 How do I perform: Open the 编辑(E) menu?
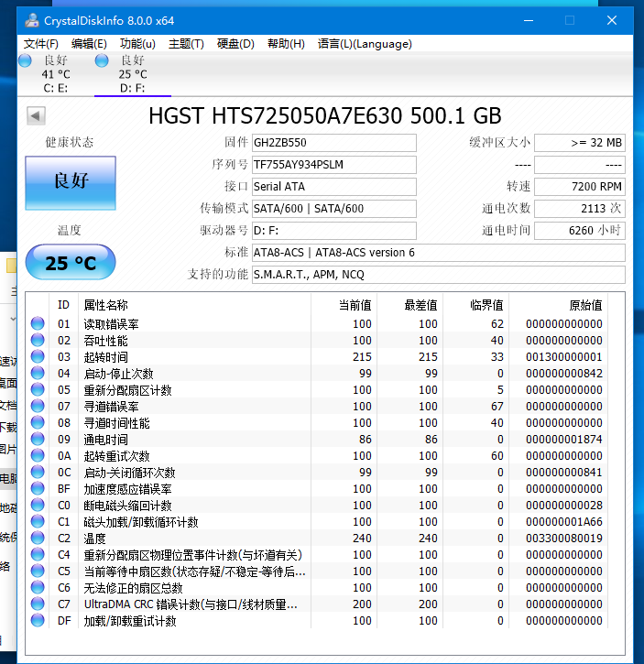click(89, 44)
